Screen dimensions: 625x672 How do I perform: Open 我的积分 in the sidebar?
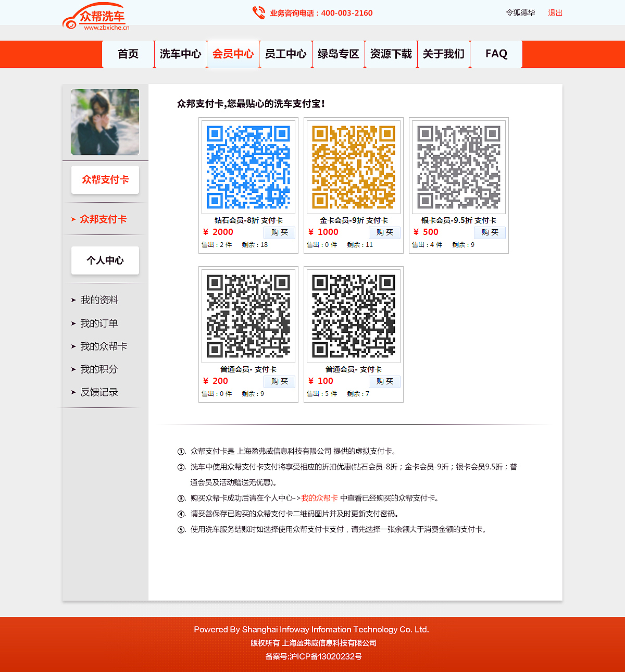99,369
